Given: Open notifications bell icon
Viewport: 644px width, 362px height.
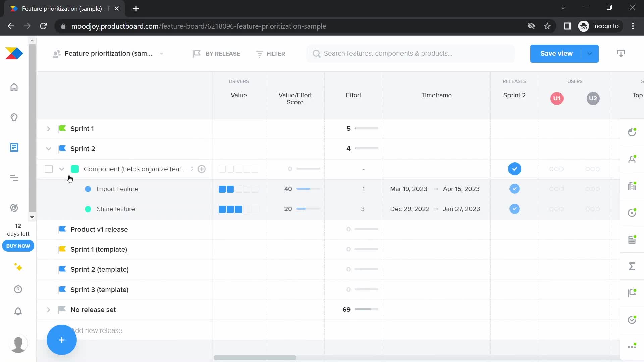Looking at the screenshot, I should 18,311.
